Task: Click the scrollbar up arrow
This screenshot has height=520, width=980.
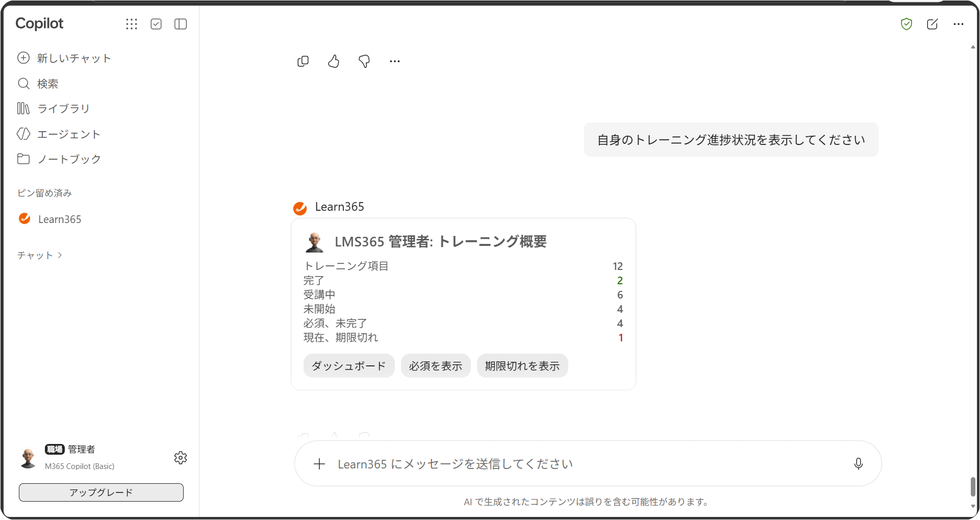Action: (x=973, y=47)
